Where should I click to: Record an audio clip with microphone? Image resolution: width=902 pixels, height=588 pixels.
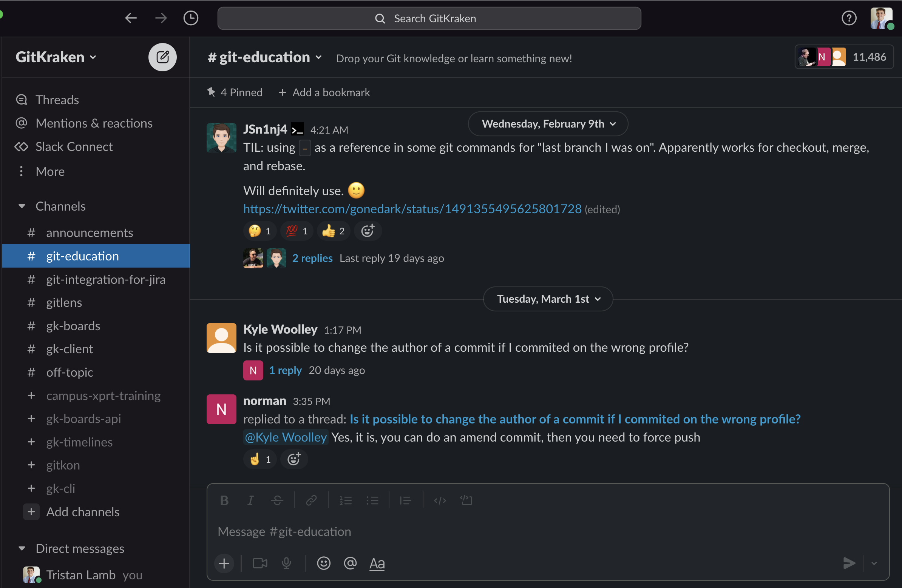pos(287,563)
